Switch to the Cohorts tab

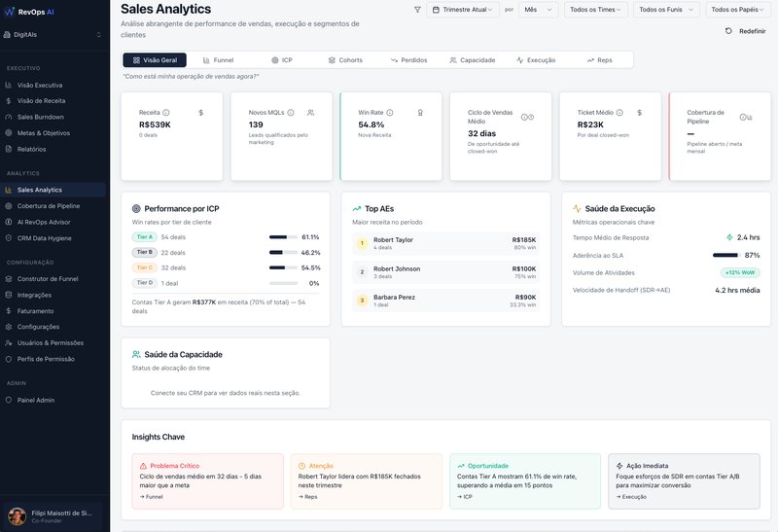[345, 60]
